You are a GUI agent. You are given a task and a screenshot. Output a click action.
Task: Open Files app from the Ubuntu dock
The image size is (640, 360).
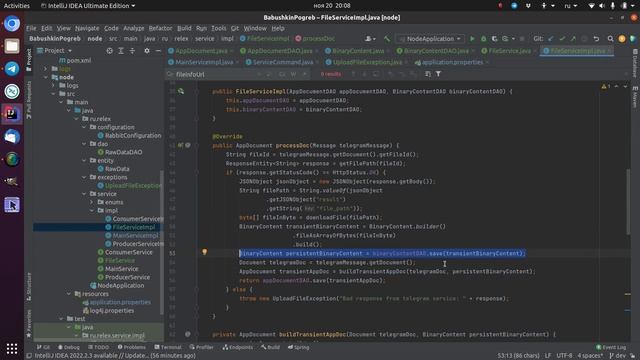pyautogui.click(x=12, y=46)
